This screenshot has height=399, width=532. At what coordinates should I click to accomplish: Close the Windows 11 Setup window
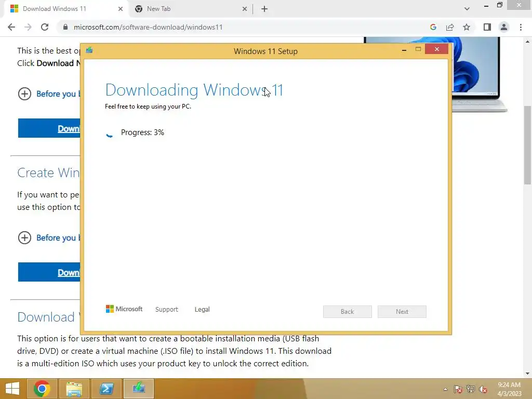click(436, 49)
